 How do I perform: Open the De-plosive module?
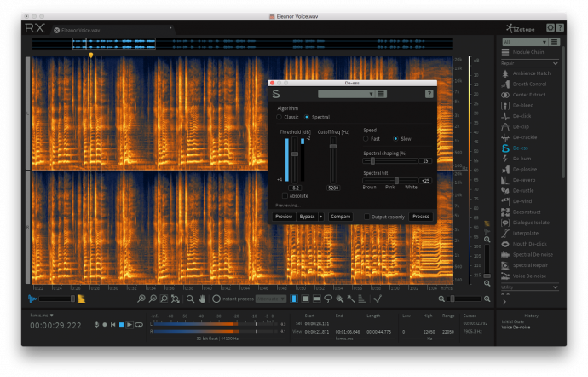519,170
